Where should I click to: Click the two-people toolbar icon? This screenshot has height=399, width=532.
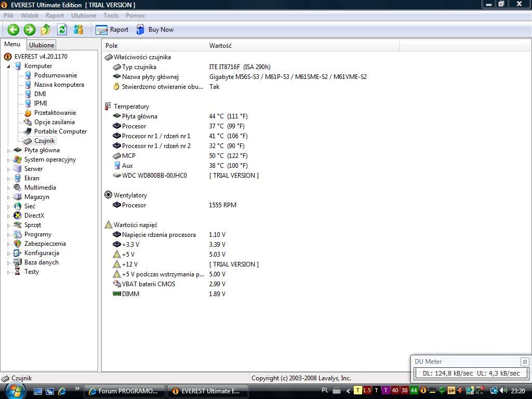coord(78,30)
